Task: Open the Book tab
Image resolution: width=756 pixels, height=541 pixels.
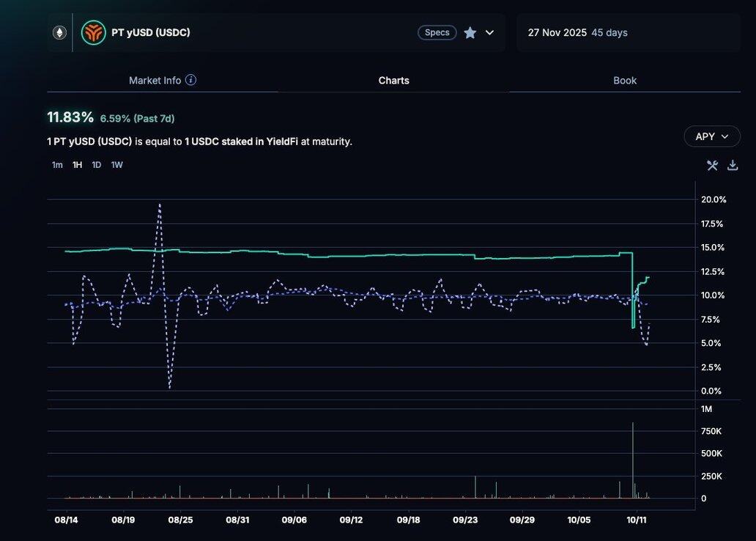Action: pyautogui.click(x=625, y=81)
